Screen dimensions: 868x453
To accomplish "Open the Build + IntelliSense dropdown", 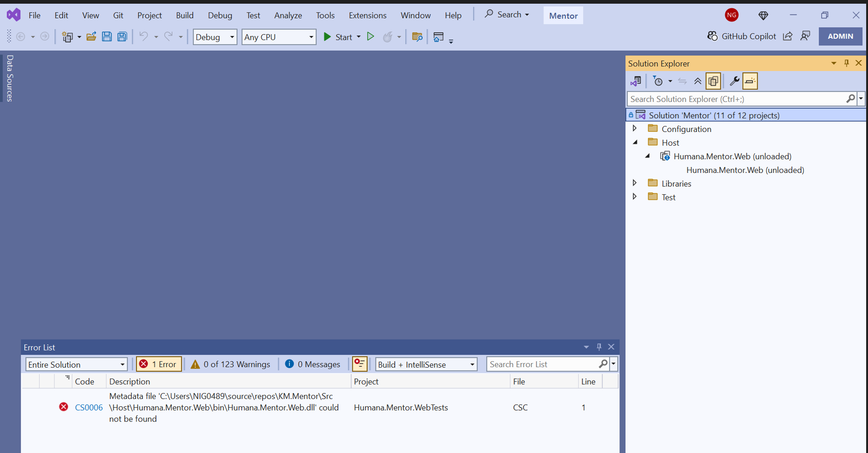I will (426, 364).
